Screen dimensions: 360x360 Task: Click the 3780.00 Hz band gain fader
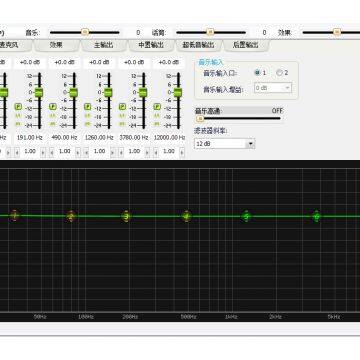tap(143, 92)
